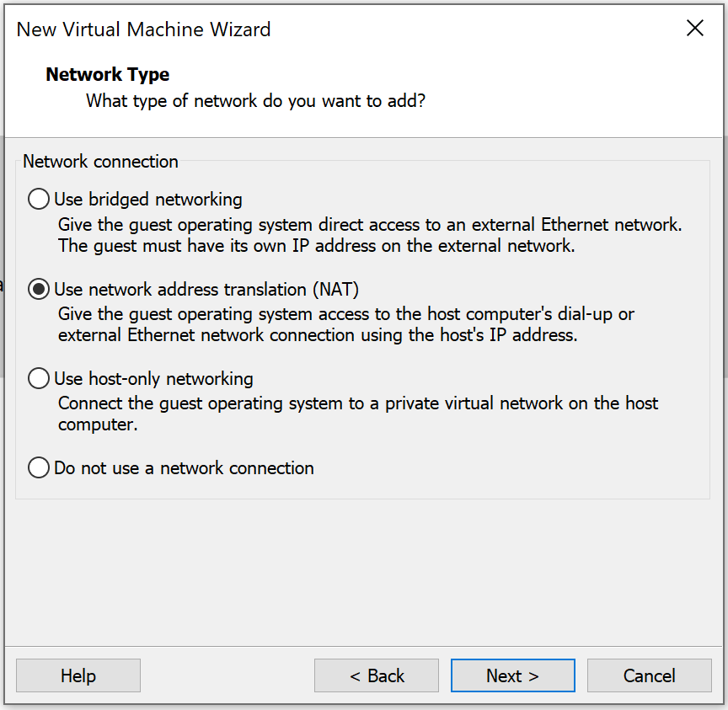Image resolution: width=728 pixels, height=710 pixels.
Task: Click the filled radio circle for NAT
Action: click(x=38, y=289)
